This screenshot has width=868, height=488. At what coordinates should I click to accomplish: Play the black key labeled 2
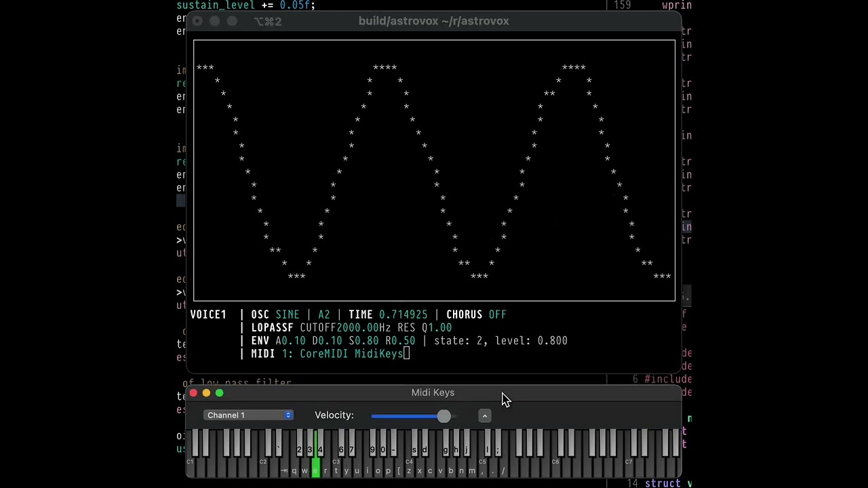pyautogui.click(x=300, y=444)
